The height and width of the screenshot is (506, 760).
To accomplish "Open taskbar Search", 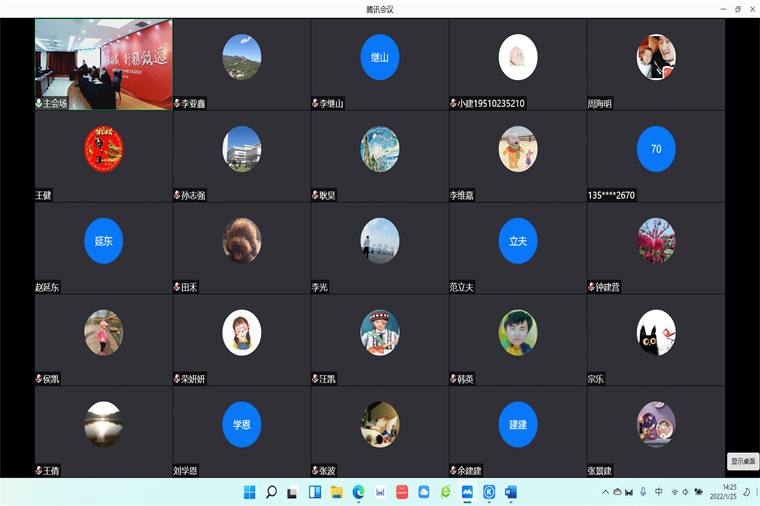I will tap(271, 492).
